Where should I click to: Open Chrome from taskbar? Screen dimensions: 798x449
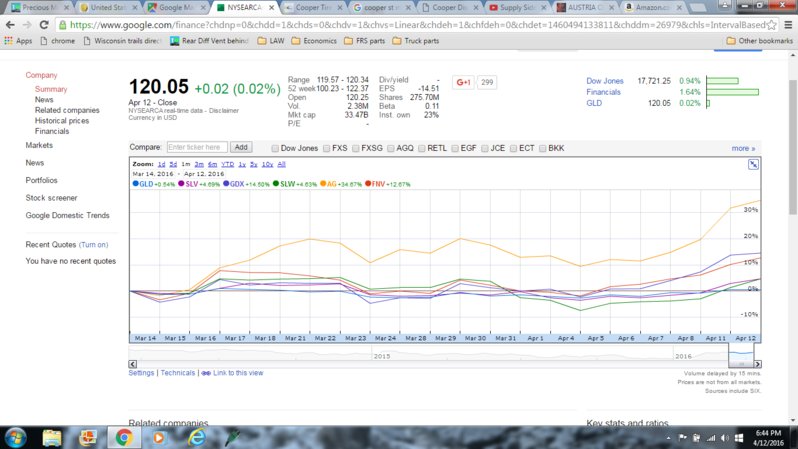(124, 438)
